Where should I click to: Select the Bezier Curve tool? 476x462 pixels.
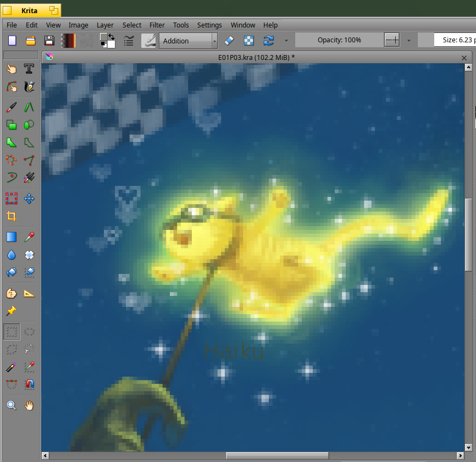pyautogui.click(x=12, y=160)
